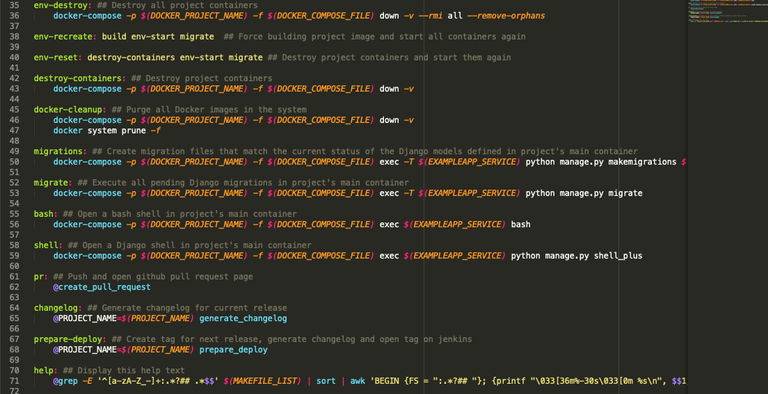
Task: Click comment 'Destroy all project containers' on line 35
Action: click(185, 5)
